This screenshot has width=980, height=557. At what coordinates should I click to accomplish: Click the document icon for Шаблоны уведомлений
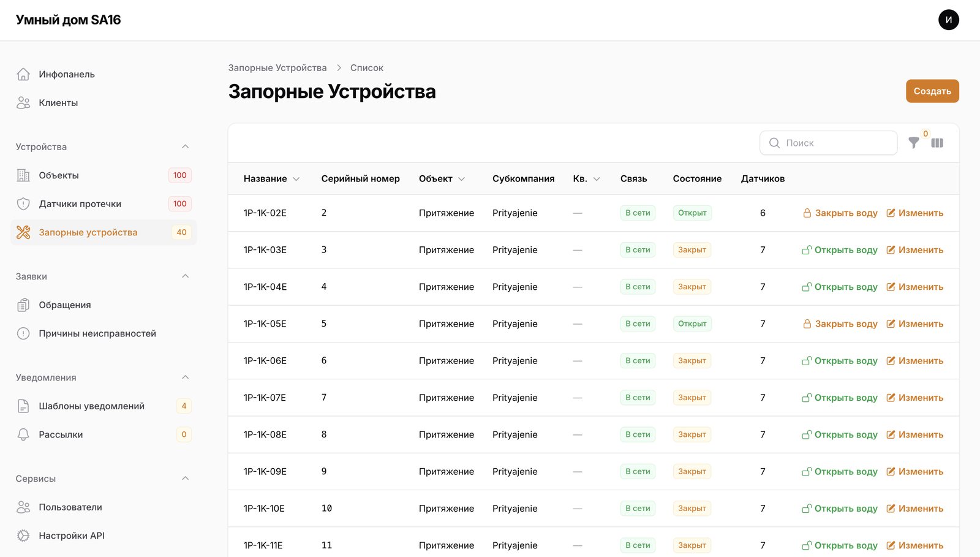click(x=23, y=406)
